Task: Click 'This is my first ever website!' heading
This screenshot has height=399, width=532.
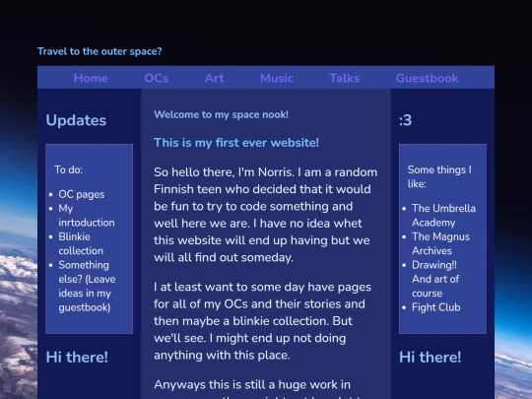Action: click(236, 143)
